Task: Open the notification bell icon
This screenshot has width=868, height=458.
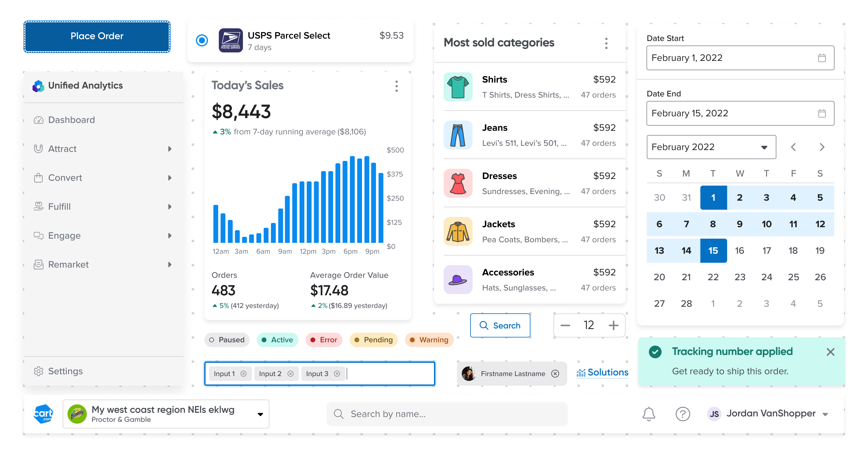Action: tap(649, 413)
